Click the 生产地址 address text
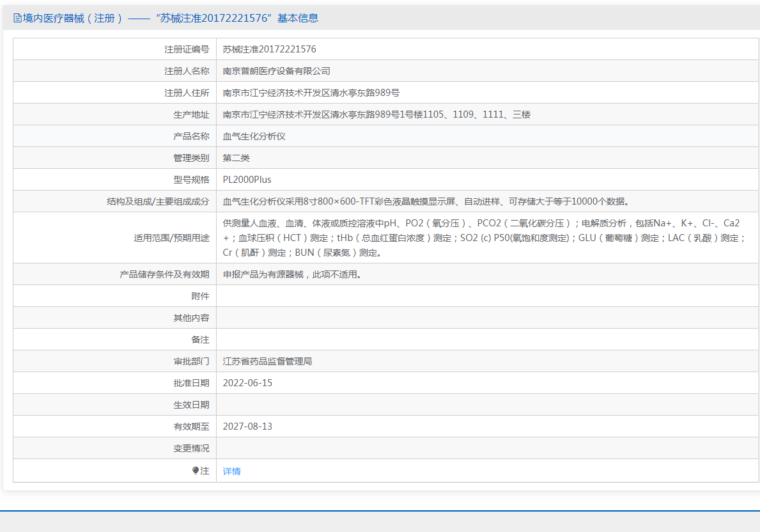Image resolution: width=760 pixels, height=532 pixels. click(376, 114)
